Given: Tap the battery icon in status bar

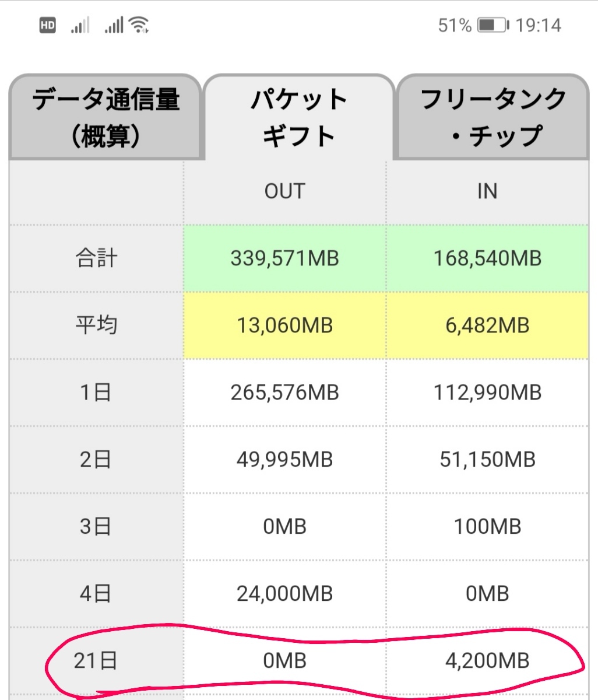Looking at the screenshot, I should click(493, 26).
